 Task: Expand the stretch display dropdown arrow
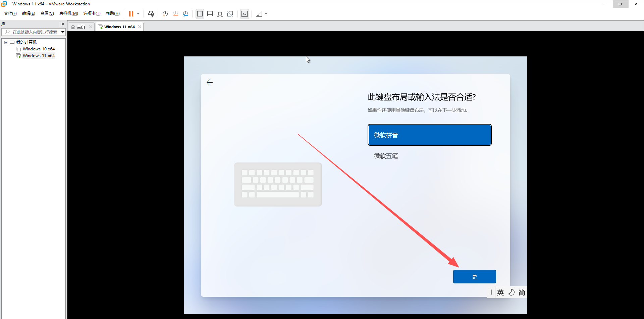point(266,14)
